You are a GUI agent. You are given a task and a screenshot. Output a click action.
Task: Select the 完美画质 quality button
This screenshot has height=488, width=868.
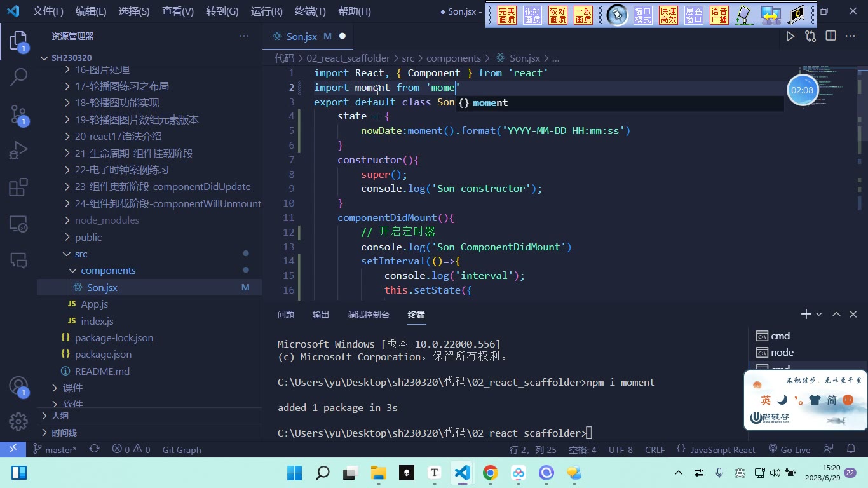(x=507, y=15)
